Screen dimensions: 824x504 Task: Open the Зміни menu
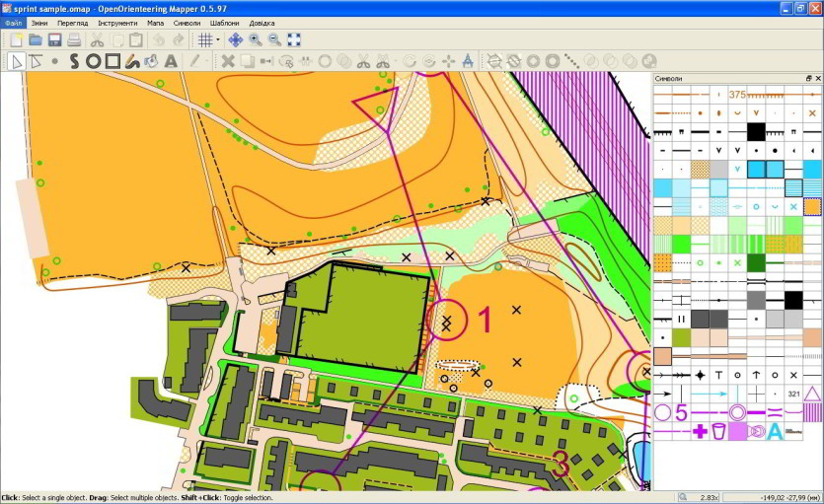pos(39,23)
